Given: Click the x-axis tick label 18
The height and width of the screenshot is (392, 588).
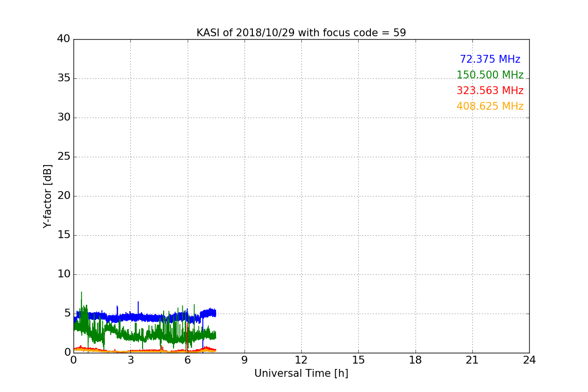Looking at the screenshot, I should point(416,360).
